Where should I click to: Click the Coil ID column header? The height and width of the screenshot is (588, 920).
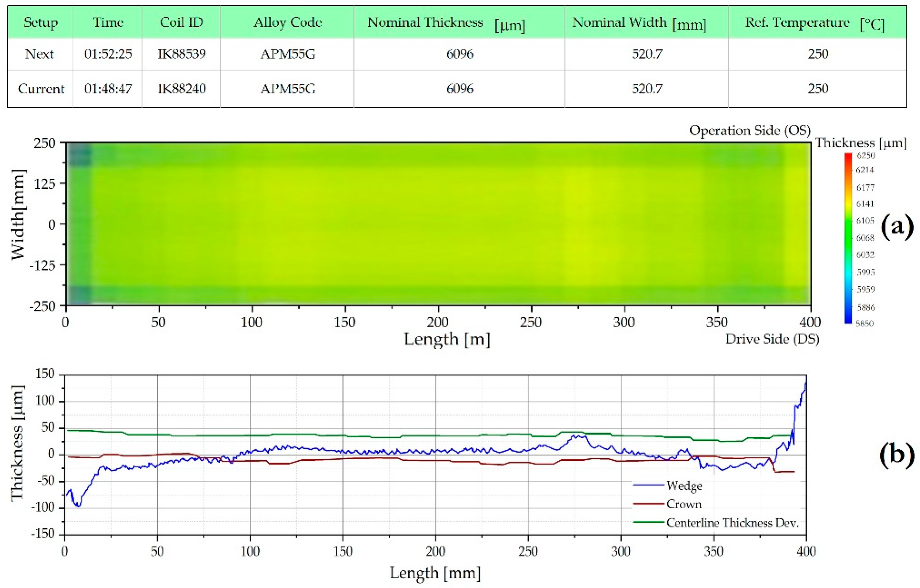[x=181, y=23]
